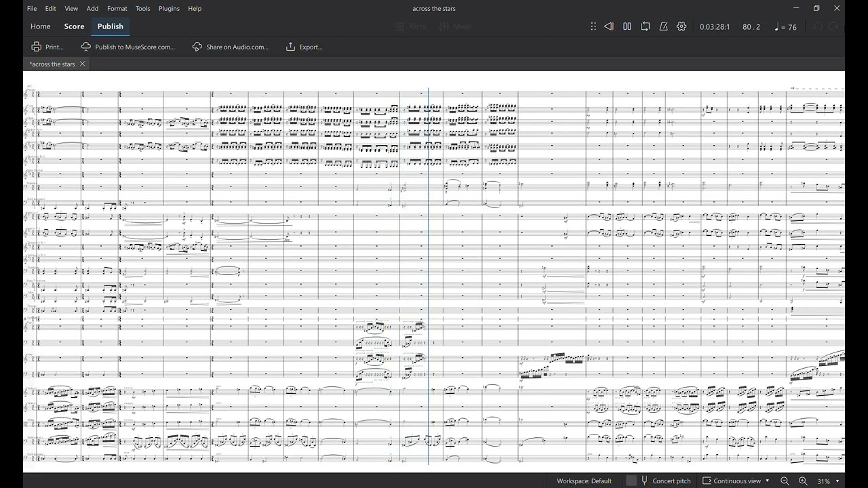Viewport: 868px width, 488px height.
Task: Open the Tools menu
Action: tap(142, 8)
